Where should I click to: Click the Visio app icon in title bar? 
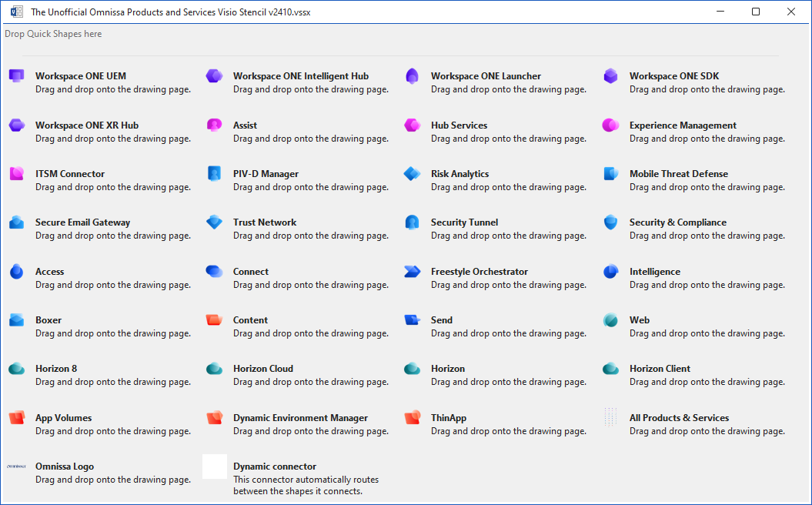[x=17, y=12]
